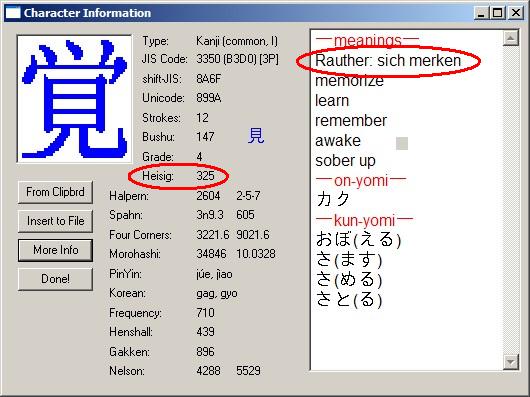
Task: Click the scroll up arrow in meanings list
Action: (510, 38)
